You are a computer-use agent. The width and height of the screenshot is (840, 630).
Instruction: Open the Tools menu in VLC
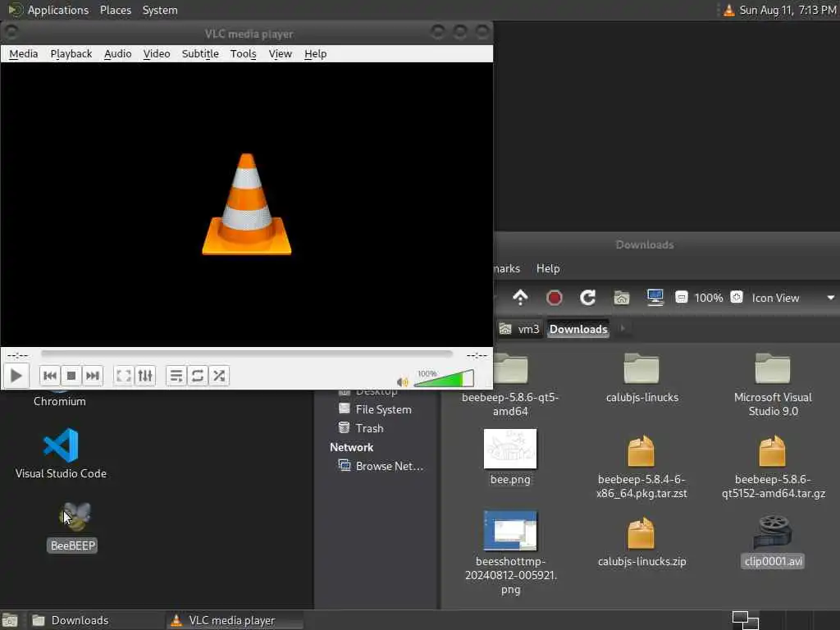click(243, 53)
